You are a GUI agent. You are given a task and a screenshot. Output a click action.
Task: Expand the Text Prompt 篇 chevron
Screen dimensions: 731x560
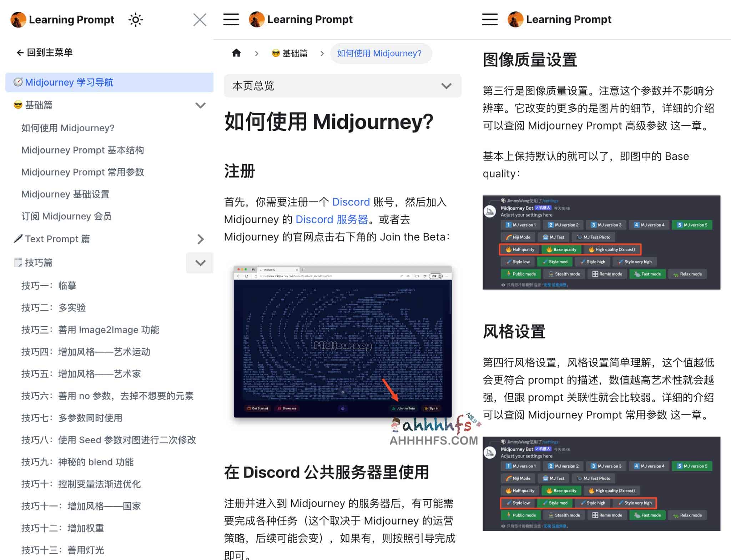click(202, 239)
